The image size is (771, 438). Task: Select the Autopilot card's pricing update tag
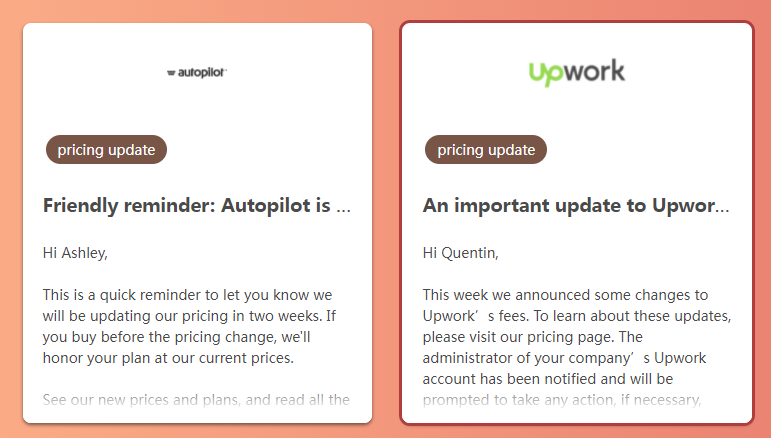coord(106,149)
